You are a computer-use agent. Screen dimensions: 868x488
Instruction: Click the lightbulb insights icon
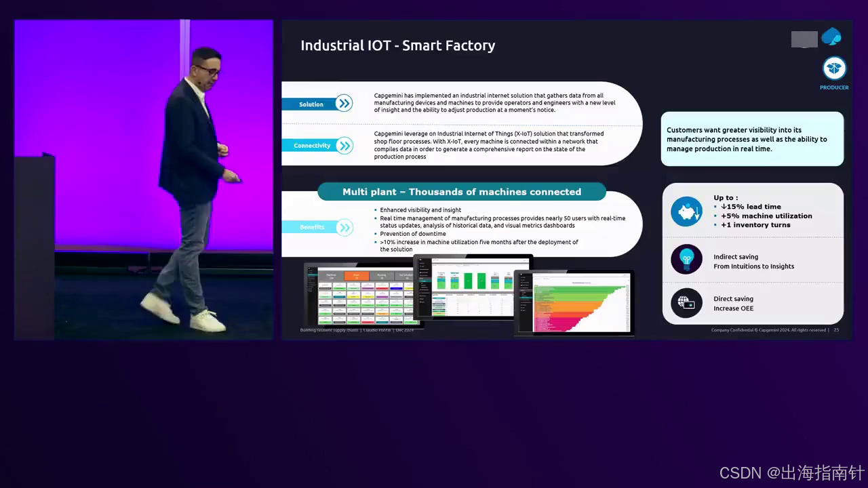[686, 259]
